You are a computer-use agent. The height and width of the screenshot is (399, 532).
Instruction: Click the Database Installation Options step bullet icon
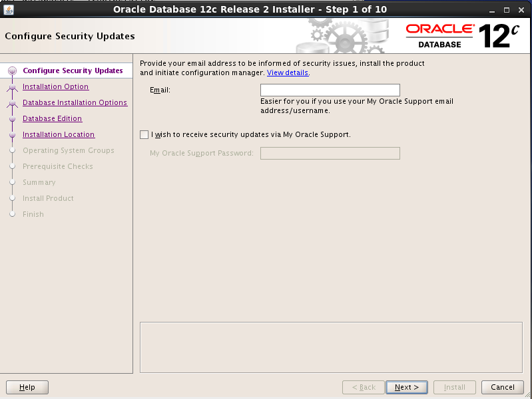pyautogui.click(x=12, y=103)
